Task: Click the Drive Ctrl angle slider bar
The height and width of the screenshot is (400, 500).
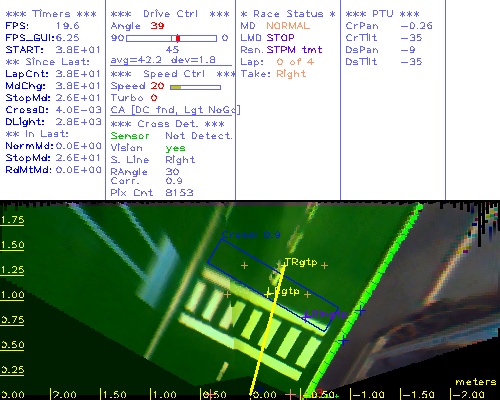Action: point(171,38)
